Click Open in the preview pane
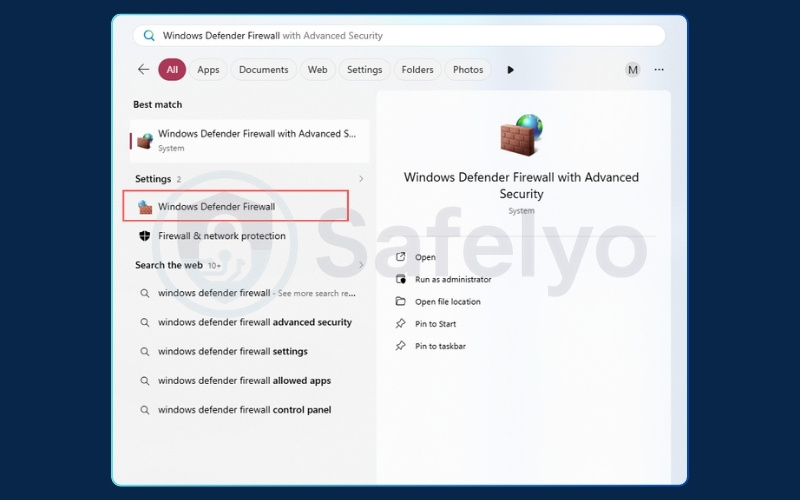 pos(425,257)
